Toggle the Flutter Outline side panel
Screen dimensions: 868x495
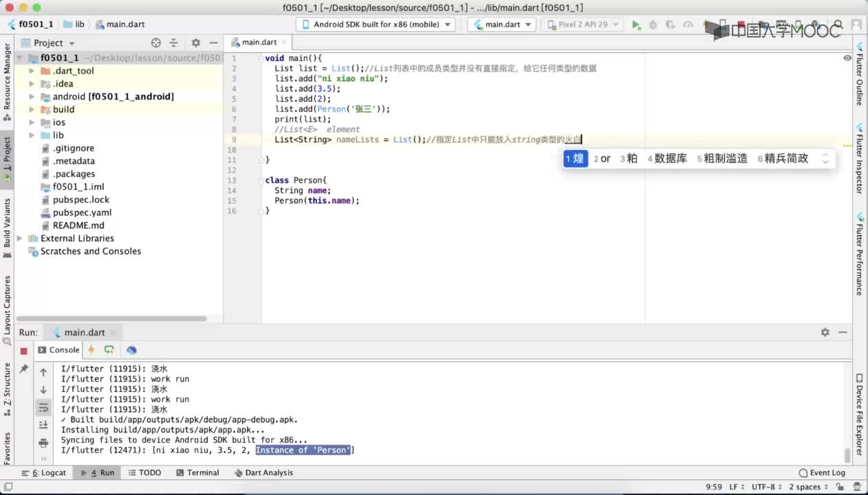click(x=860, y=74)
